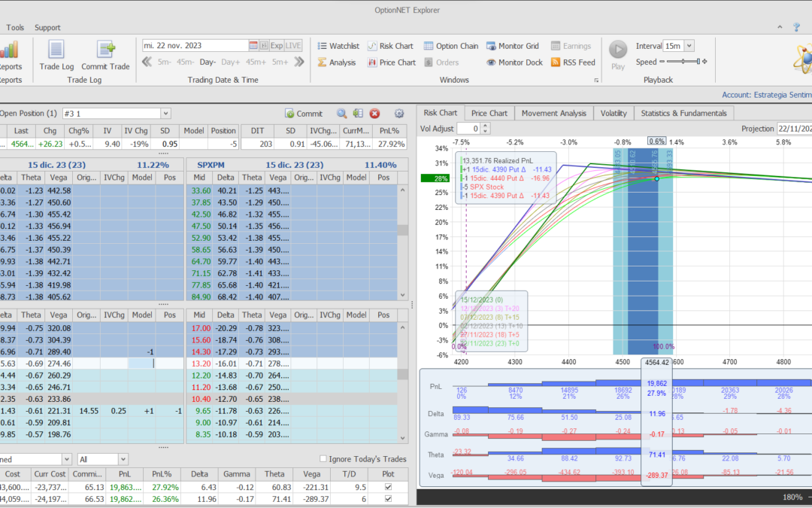Click the red delete icon beside Commit
The width and height of the screenshot is (812, 508).
[x=374, y=114]
